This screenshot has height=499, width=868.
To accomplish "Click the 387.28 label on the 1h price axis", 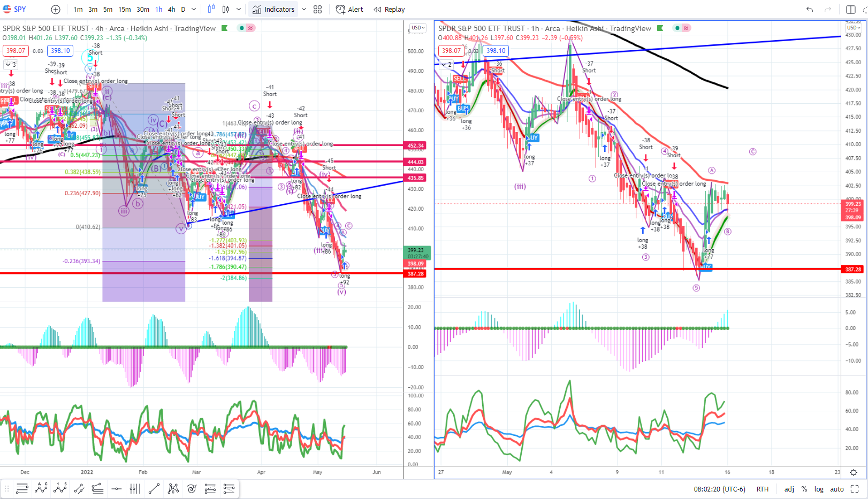I will 853,270.
